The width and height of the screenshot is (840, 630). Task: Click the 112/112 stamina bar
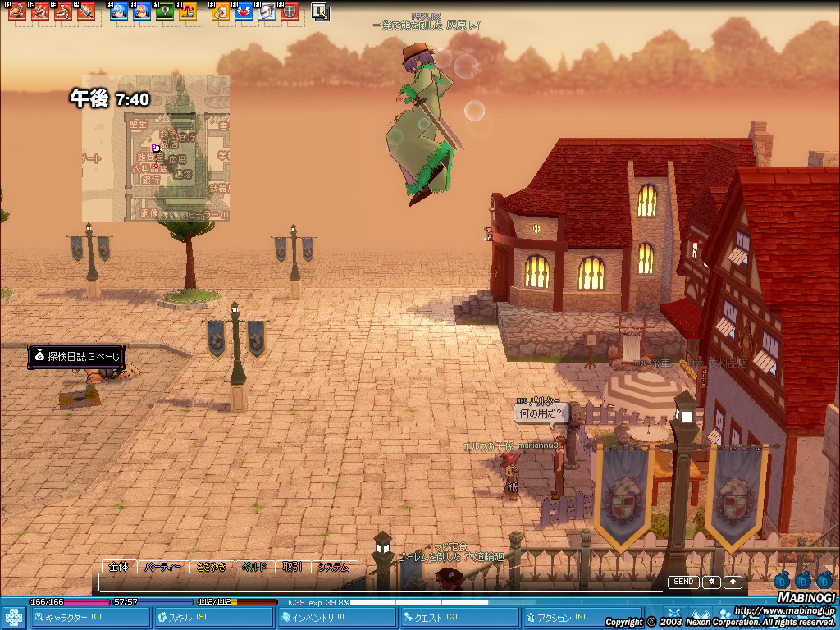pos(236,602)
